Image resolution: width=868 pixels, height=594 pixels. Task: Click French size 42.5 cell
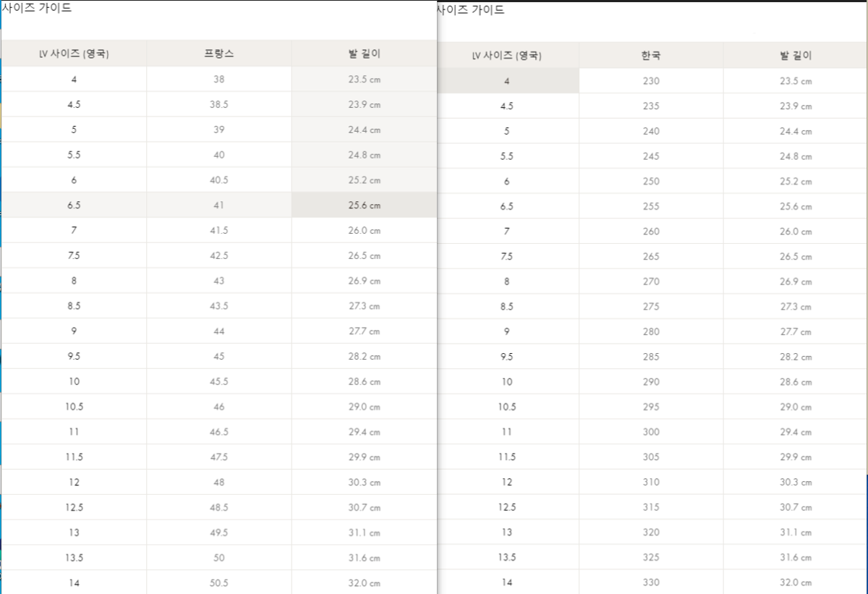pyautogui.click(x=219, y=255)
